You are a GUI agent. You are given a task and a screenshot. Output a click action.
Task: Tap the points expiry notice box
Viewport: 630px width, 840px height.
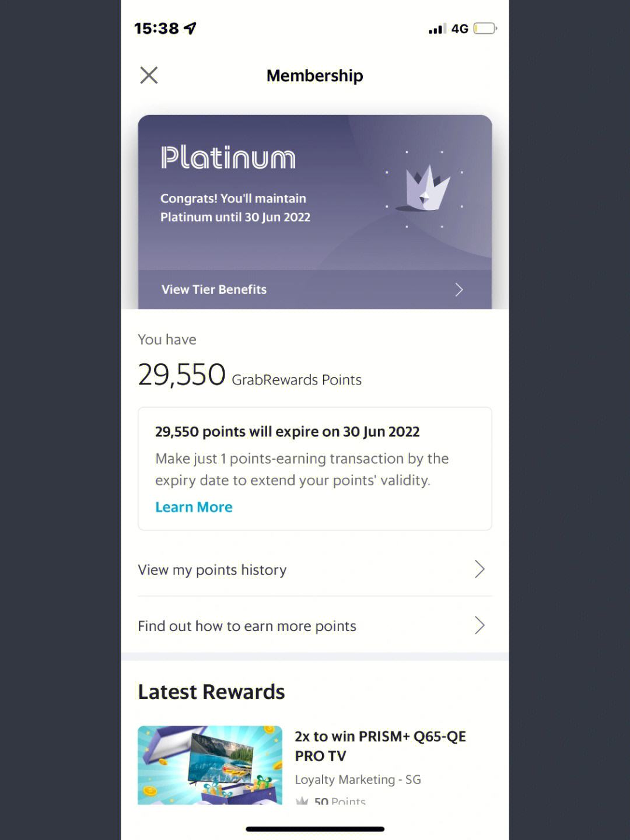point(315,468)
